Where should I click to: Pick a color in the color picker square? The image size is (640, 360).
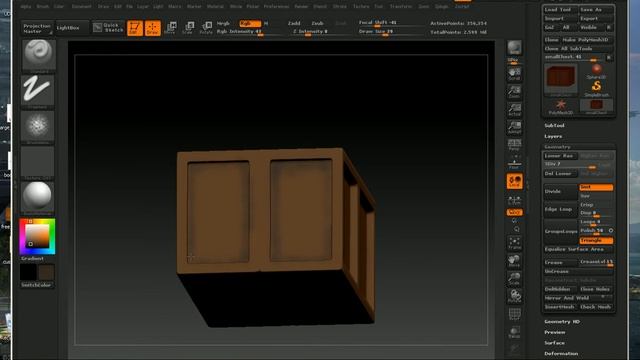click(x=38, y=236)
